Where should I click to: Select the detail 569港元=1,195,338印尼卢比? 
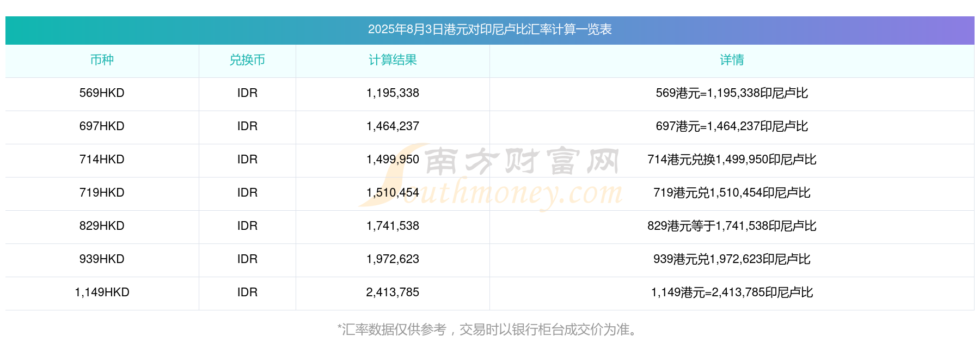click(732, 93)
